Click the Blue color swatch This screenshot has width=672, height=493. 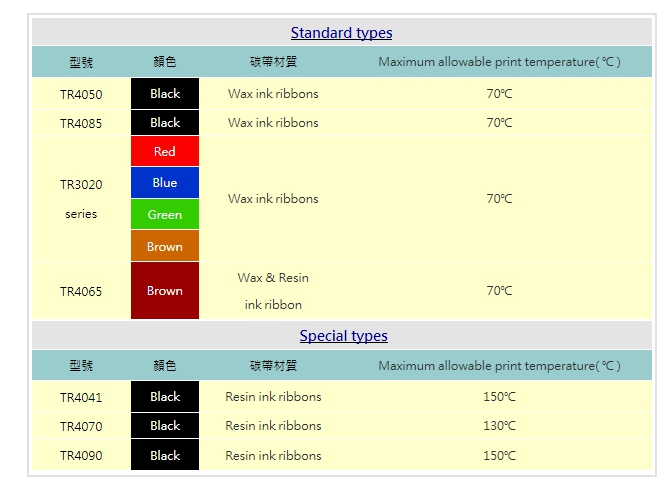165,183
